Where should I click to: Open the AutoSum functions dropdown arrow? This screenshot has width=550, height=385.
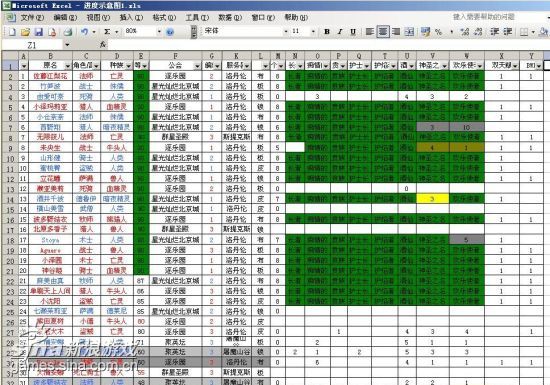pos(116,32)
